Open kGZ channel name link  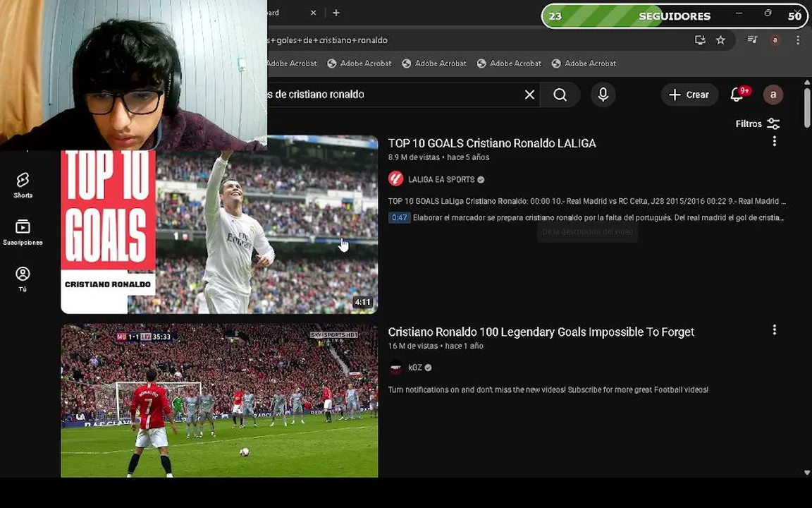tap(414, 368)
